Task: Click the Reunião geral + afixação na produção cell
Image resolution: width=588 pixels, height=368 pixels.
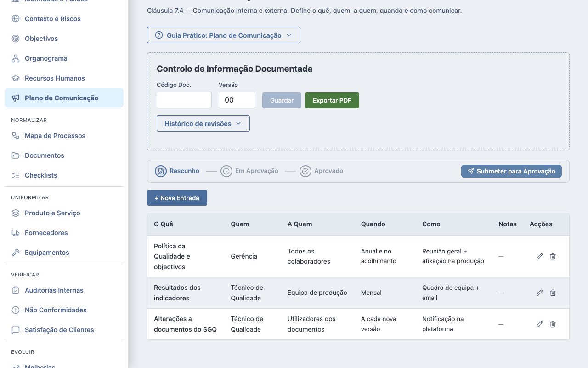Action: (453, 256)
